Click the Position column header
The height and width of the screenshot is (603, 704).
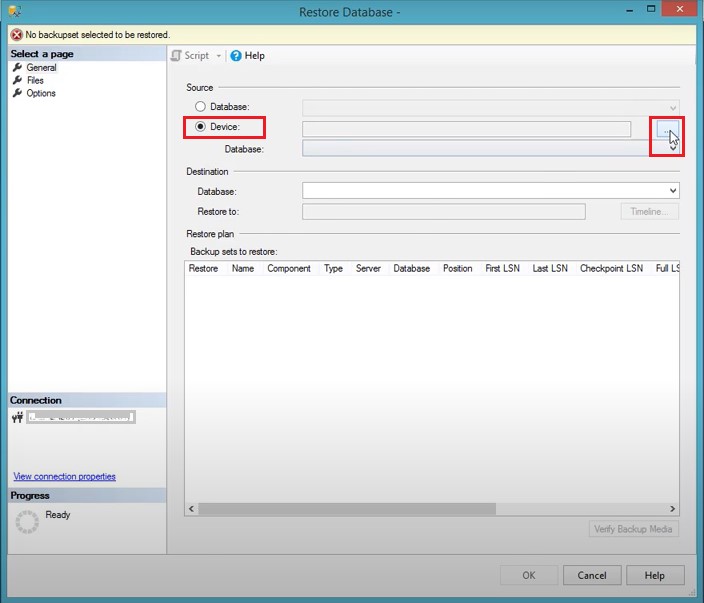(457, 269)
